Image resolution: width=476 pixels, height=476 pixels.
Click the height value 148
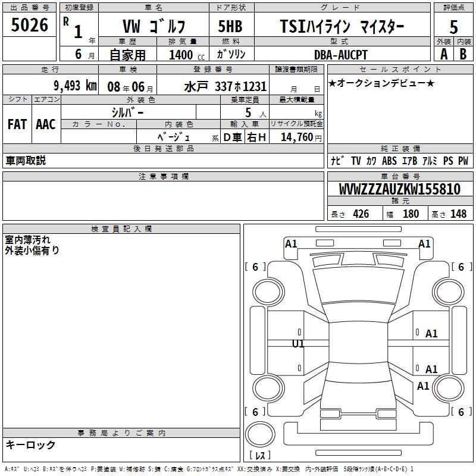pos(458,214)
